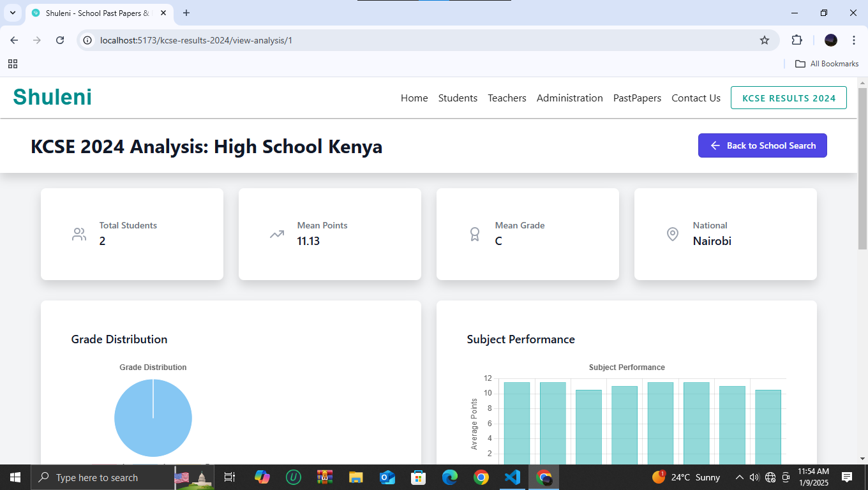
Task: Open the All Bookmarks folder
Action: 827,64
